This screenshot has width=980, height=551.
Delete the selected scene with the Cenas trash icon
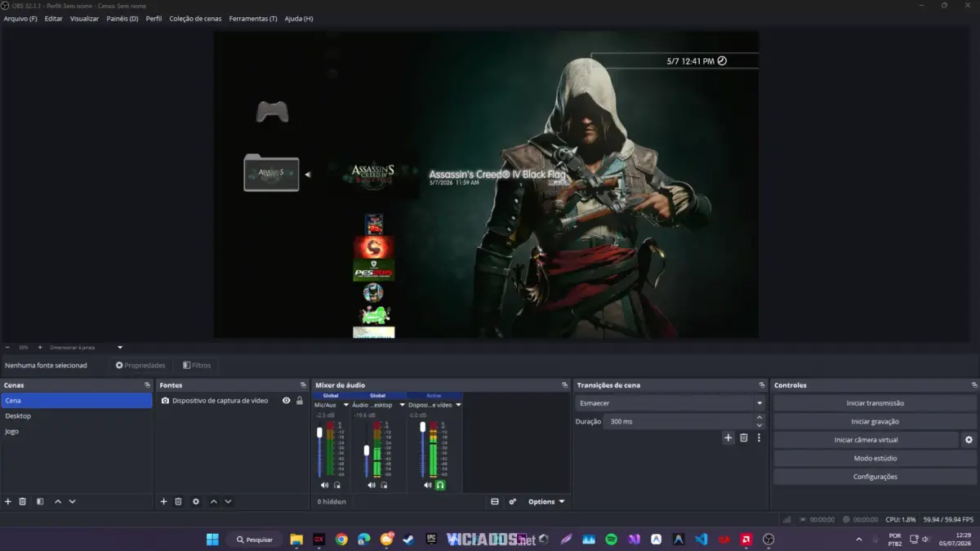tap(23, 501)
